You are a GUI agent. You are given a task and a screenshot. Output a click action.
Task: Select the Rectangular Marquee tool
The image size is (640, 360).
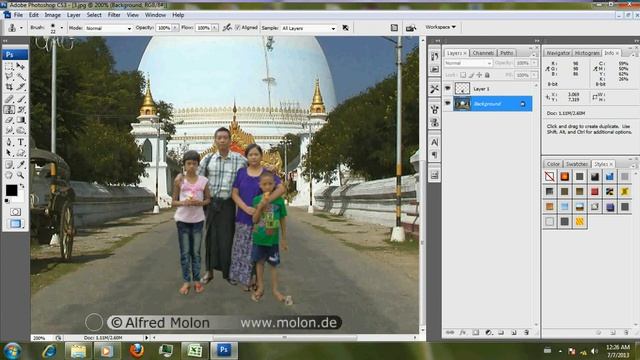pyautogui.click(x=9, y=66)
